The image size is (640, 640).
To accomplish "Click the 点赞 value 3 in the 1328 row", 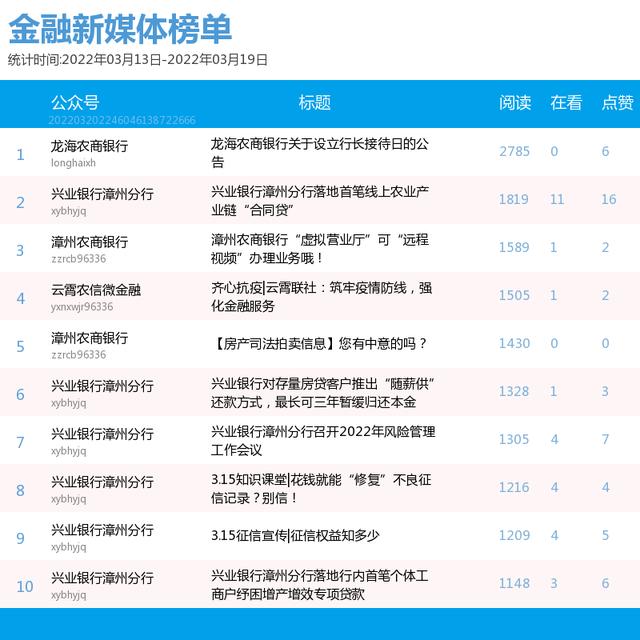I will coord(605,392).
